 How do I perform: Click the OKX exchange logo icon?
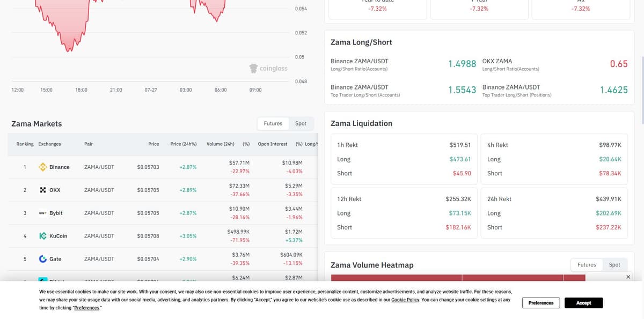[x=43, y=190]
